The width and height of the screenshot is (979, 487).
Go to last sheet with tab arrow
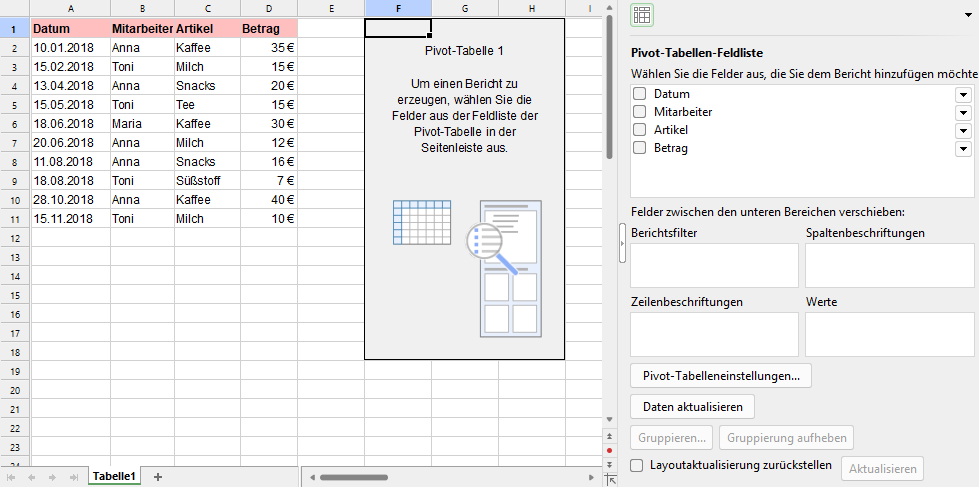(74, 477)
